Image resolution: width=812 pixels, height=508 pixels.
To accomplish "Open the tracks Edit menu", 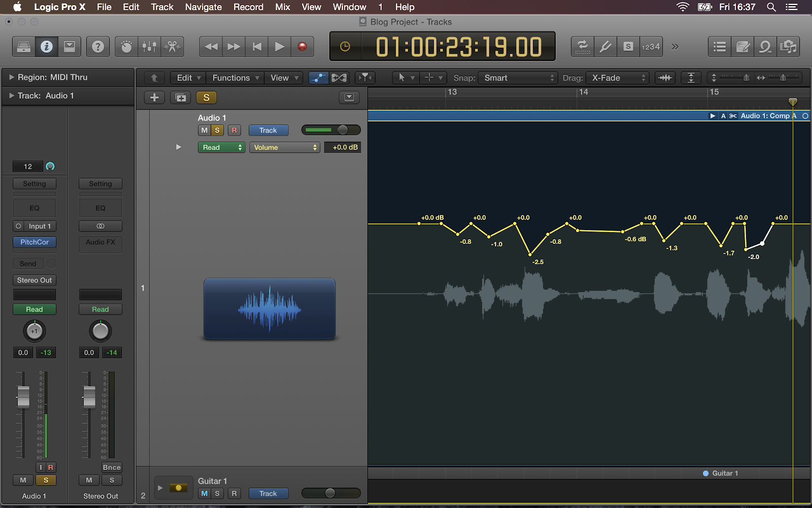I will tap(188, 78).
